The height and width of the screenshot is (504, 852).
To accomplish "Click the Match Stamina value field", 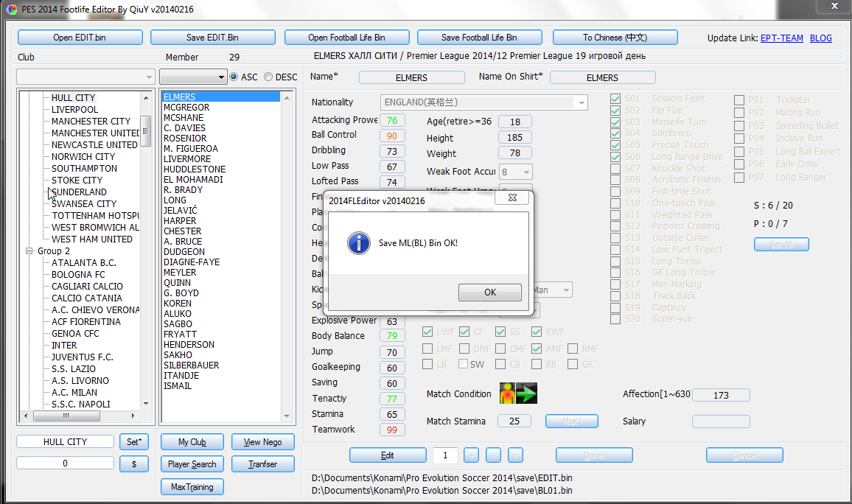I will pos(514,421).
